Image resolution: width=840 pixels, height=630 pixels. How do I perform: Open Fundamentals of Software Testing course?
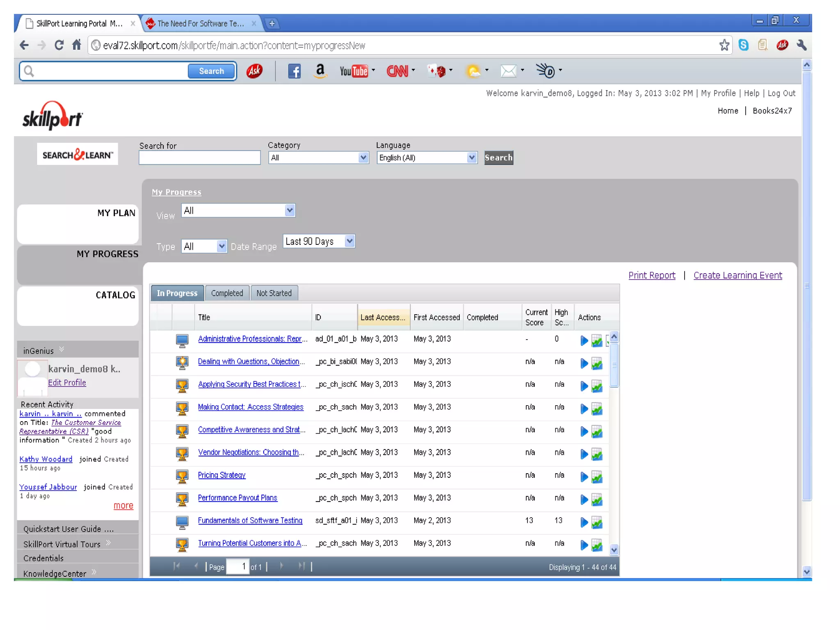(250, 520)
